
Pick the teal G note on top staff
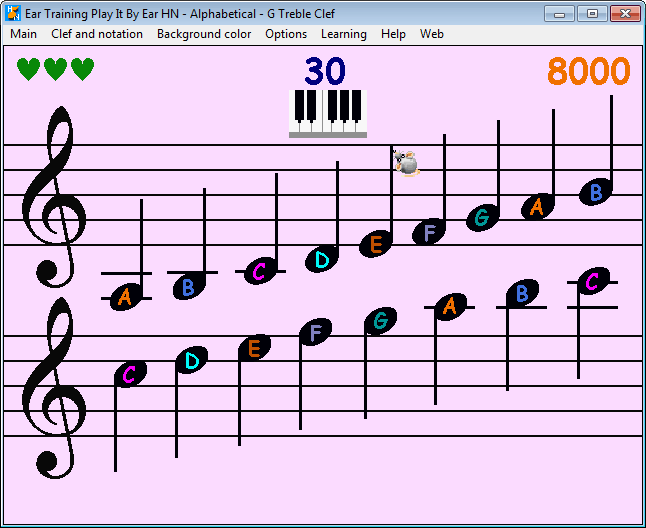click(483, 217)
